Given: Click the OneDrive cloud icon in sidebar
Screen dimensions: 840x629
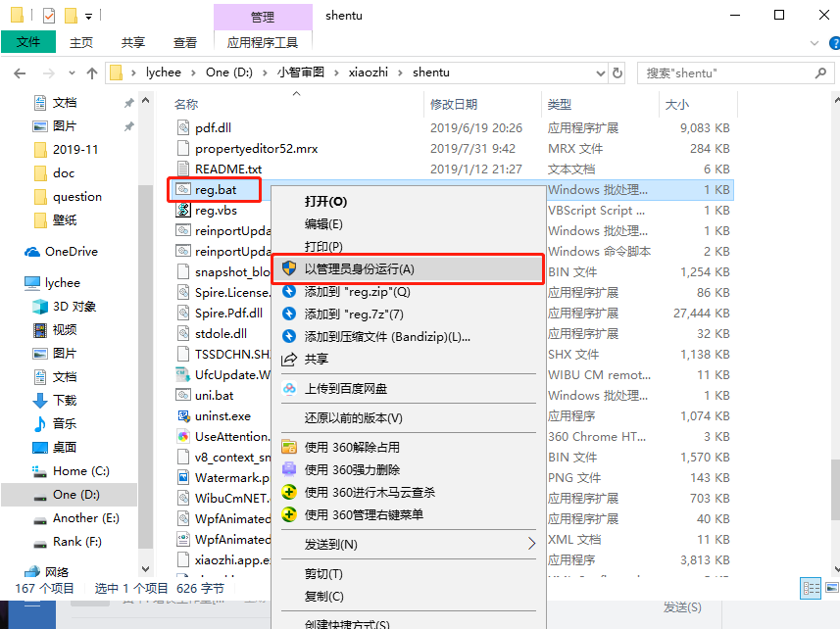Looking at the screenshot, I should click(33, 252).
